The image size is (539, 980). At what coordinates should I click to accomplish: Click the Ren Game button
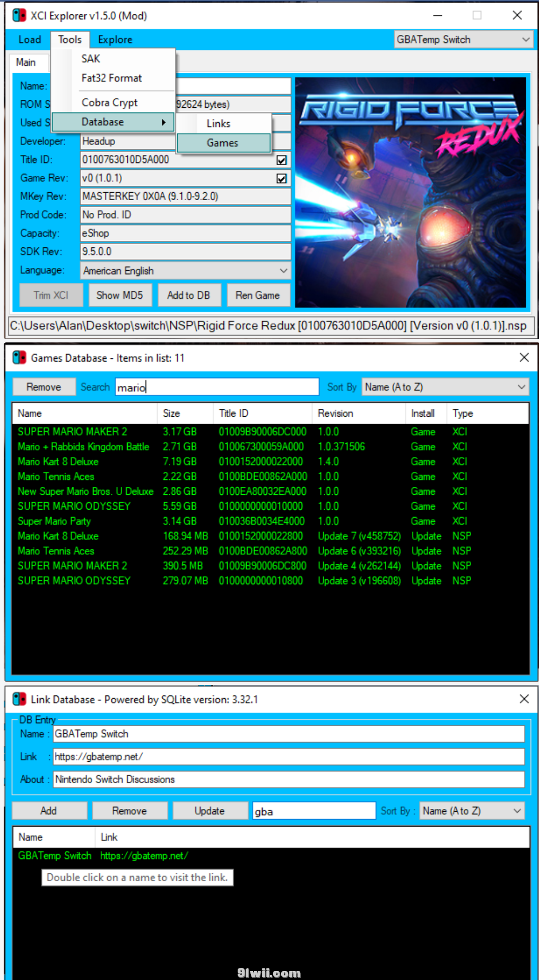pos(258,295)
